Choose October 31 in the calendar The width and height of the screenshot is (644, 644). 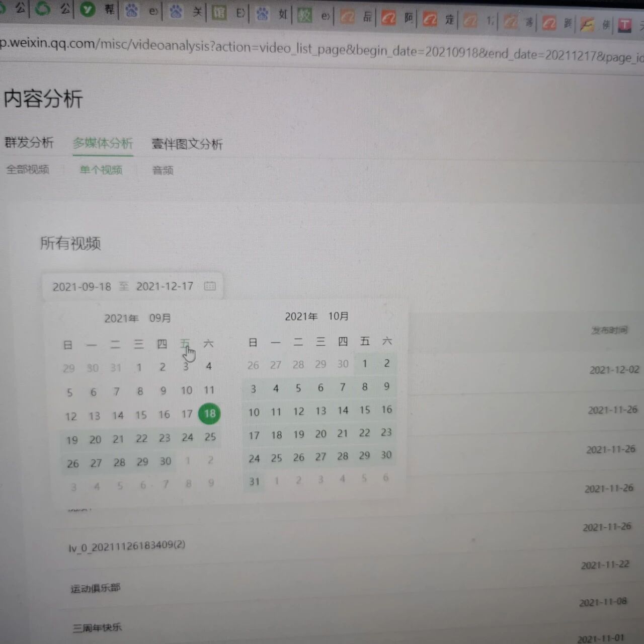point(255,481)
